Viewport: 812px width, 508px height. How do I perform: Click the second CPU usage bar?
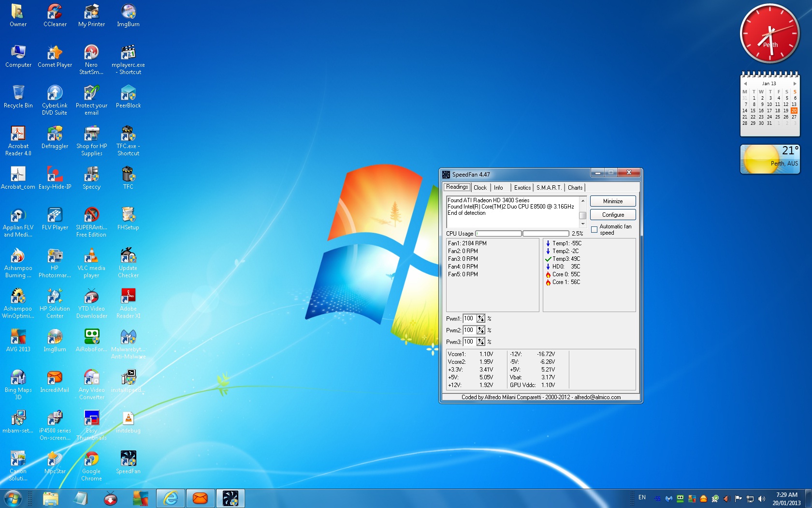click(x=546, y=234)
